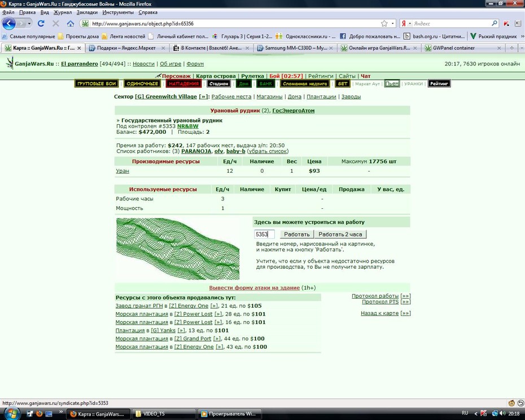Open Карта острова link

216,76
